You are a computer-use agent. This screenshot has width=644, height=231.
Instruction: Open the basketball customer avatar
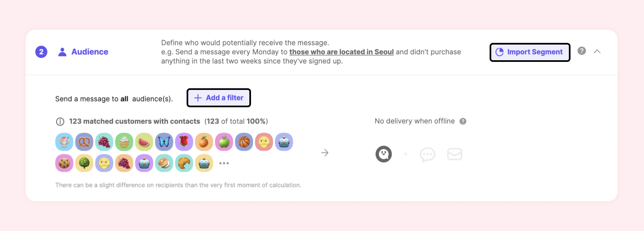point(244,142)
